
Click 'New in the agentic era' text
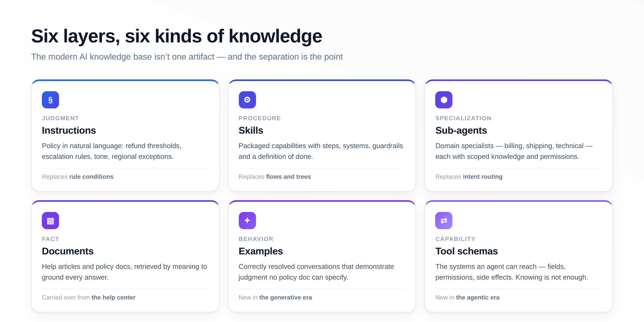[467, 297]
